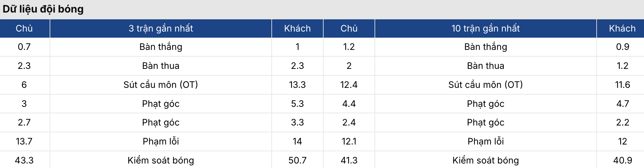Image resolution: width=644 pixels, height=168 pixels.
Task: Click the "Dữ liệu đội bóng" section title
Action: coord(43,9)
